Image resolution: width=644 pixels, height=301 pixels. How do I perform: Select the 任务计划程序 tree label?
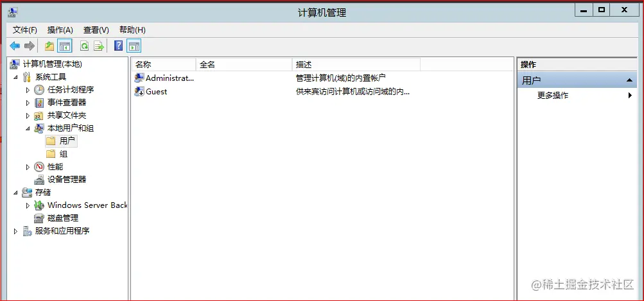tap(71, 89)
